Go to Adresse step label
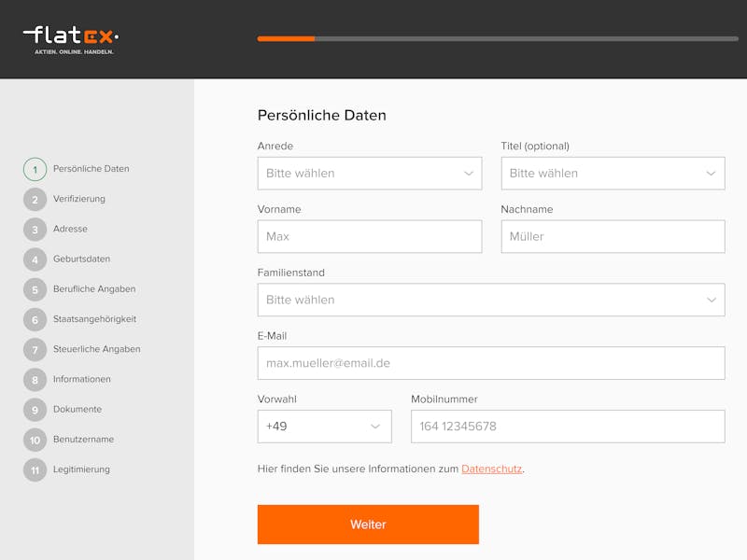Viewport: 747px width, 560px height. 70,229
